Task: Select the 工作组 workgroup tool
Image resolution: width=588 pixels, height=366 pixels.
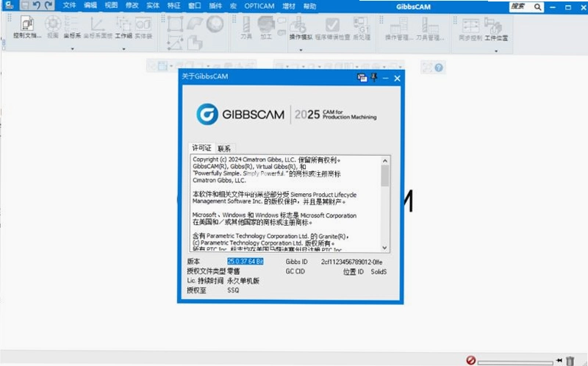Action: pyautogui.click(x=123, y=27)
